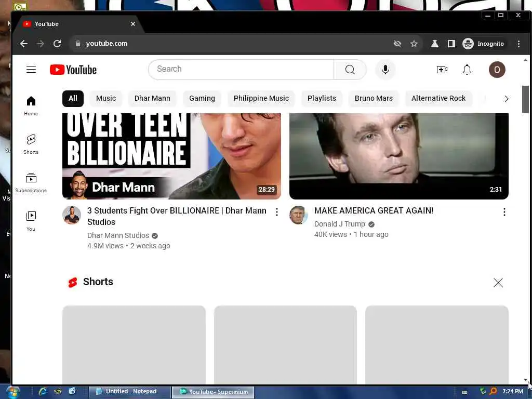
Task: Open the middle Shorts placeholder card
Action: [x=285, y=345]
